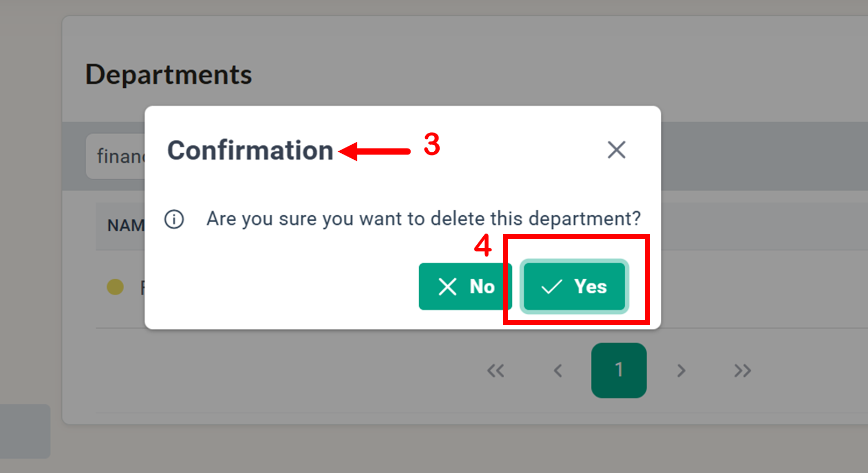Focus the department search field containing "finan"
Screen dimensions: 868x473
(x=119, y=157)
